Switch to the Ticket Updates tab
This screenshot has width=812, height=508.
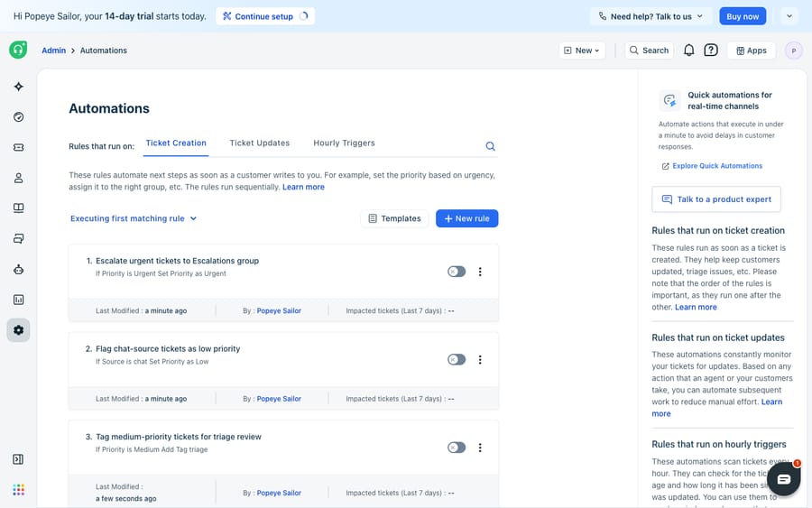tap(260, 143)
